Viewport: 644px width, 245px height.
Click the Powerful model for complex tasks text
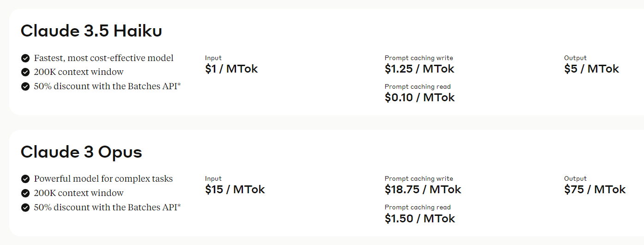coord(103,179)
